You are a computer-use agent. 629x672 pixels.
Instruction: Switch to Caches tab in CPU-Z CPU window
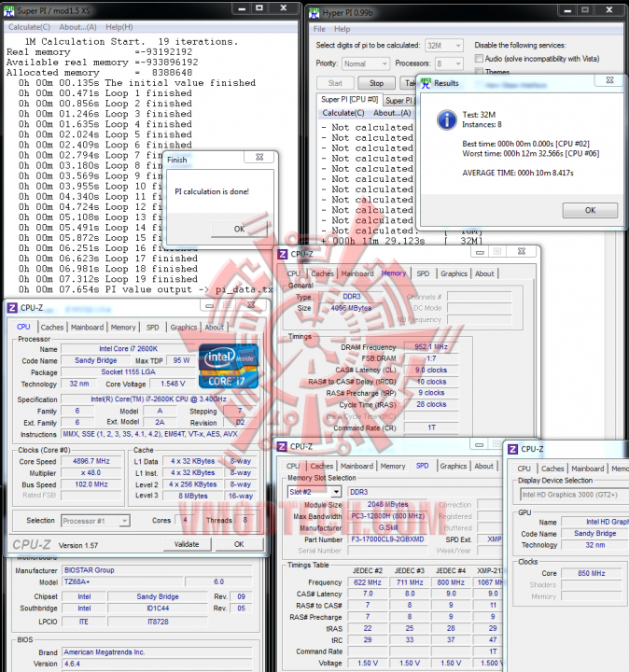(52, 327)
